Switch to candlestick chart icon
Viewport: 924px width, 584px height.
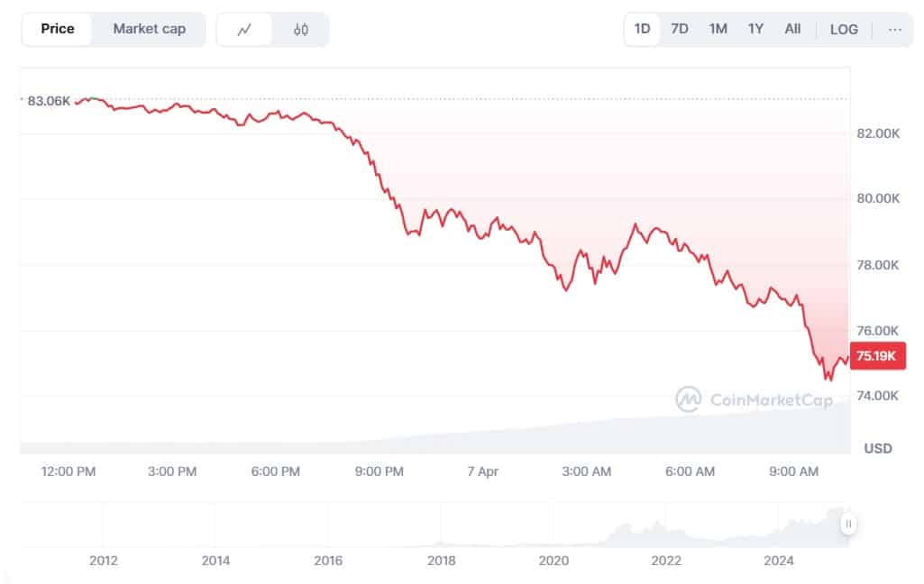coord(301,30)
